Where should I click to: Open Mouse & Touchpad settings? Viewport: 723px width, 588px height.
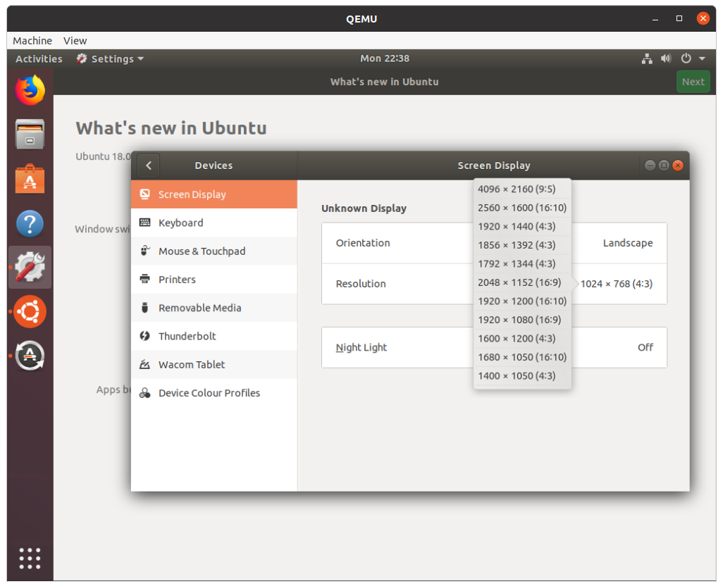point(202,251)
